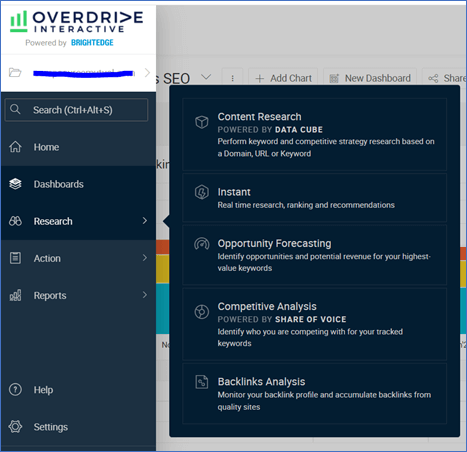
Task: Open the Action menu item
Action: (78, 258)
